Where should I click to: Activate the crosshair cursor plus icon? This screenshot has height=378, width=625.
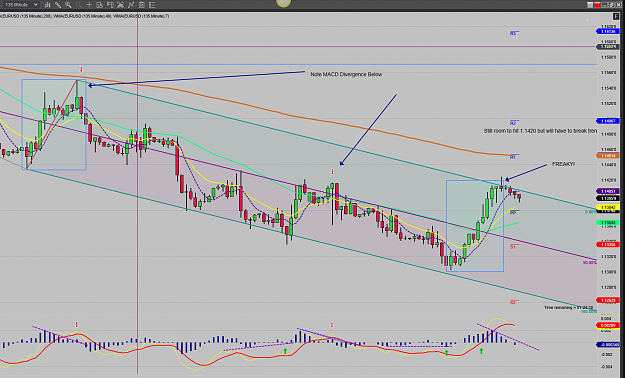89,5
